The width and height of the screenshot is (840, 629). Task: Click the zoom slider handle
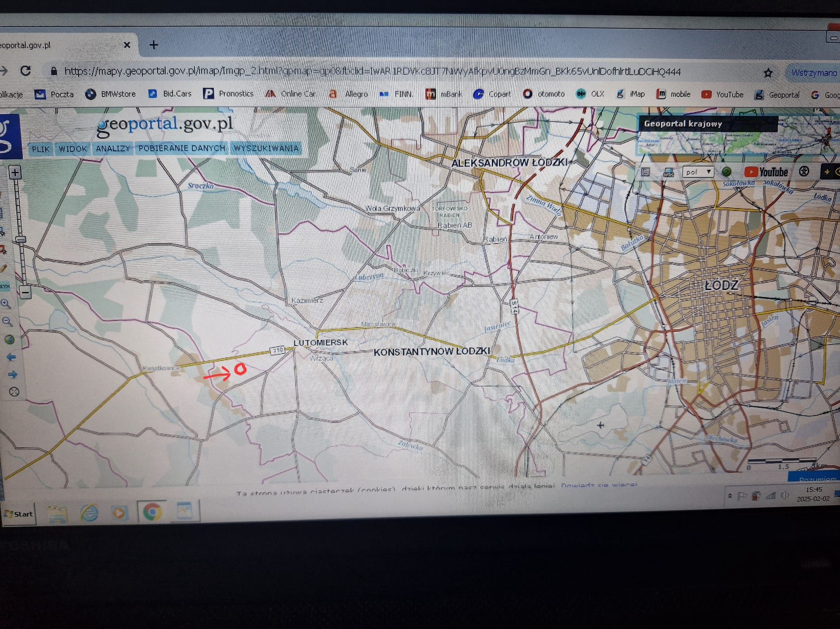click(x=21, y=239)
